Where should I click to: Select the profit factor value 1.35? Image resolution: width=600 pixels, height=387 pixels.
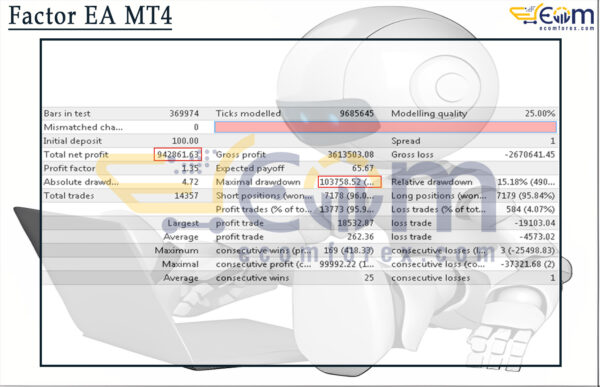pyautogui.click(x=190, y=168)
